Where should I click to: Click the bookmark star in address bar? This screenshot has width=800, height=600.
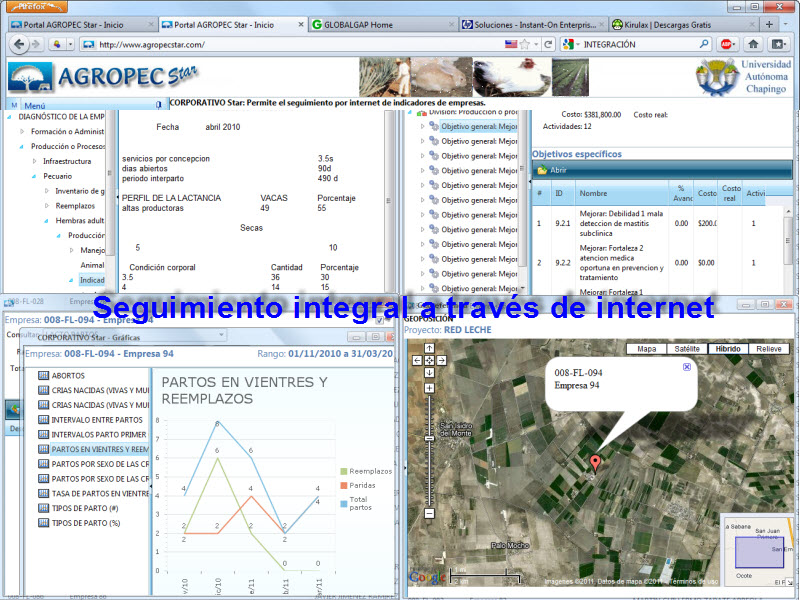pos(523,44)
